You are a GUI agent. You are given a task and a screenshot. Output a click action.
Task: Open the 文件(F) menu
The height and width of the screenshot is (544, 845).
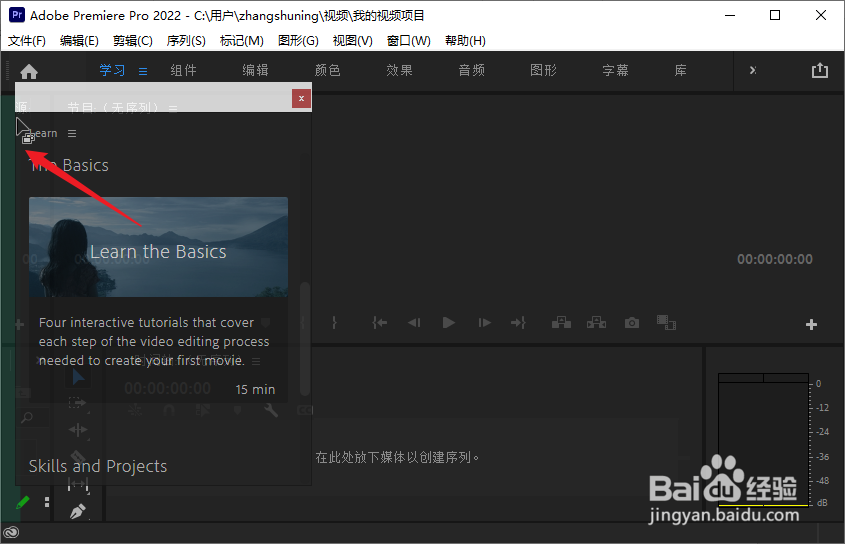pyautogui.click(x=26, y=41)
